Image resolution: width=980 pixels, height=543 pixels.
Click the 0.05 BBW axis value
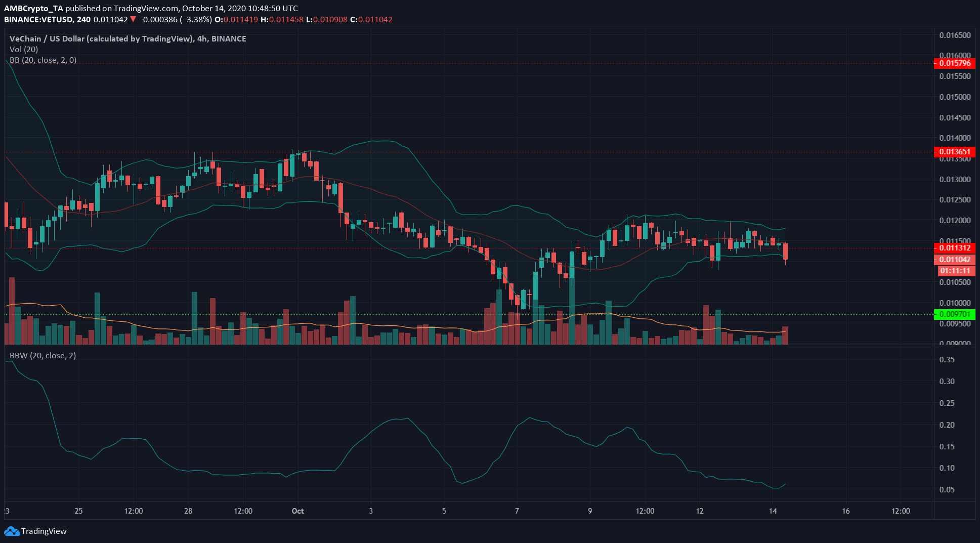click(x=947, y=489)
